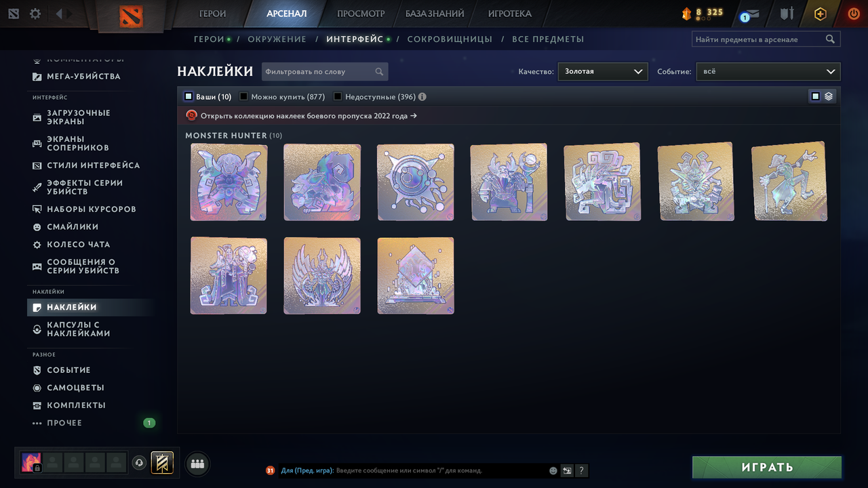The height and width of the screenshot is (488, 868).
Task: Enable the Можно купить (877) checkbox
Action: coord(244,97)
